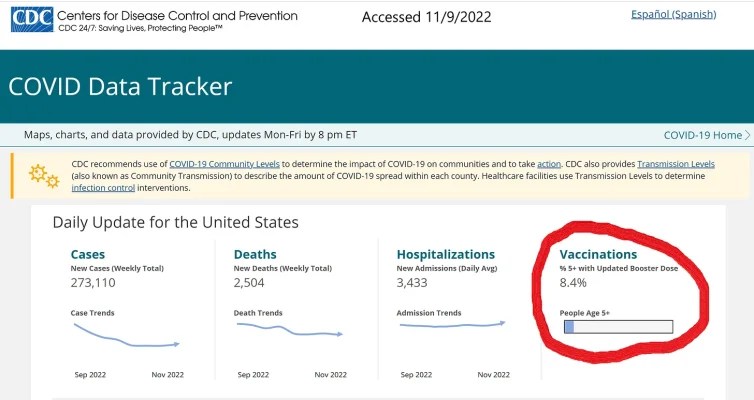Open the Cases section heading
This screenshot has width=754, height=400.
point(87,254)
